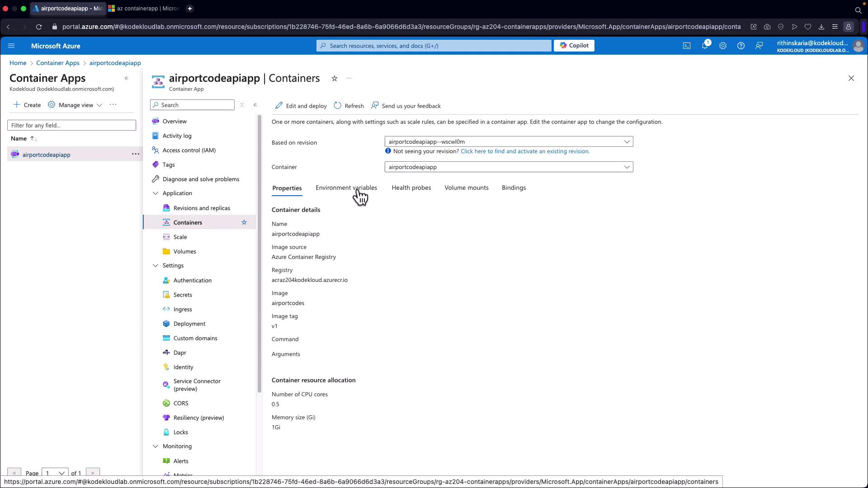The image size is (868, 488).
Task: Collapse the resource menu sidebar
Action: [x=255, y=105]
